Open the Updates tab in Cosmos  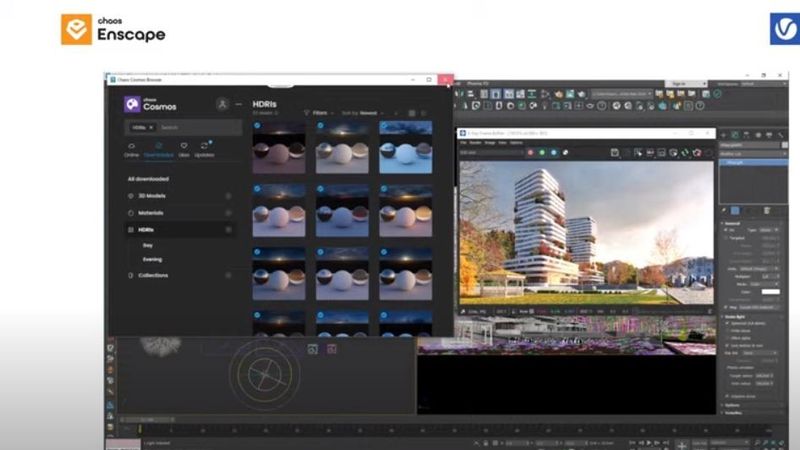pyautogui.click(x=204, y=149)
